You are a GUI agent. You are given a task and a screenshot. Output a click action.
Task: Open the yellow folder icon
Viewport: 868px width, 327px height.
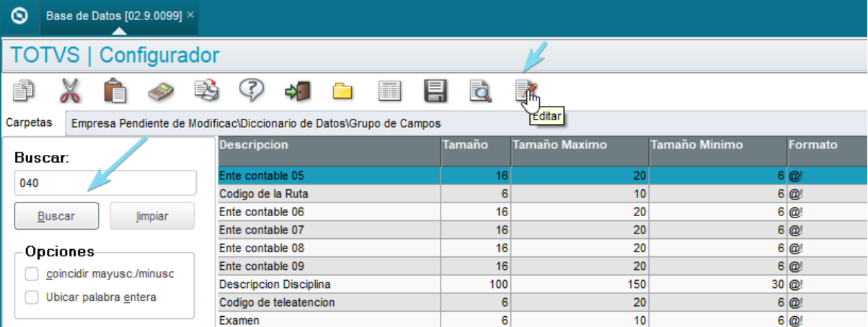tap(343, 91)
